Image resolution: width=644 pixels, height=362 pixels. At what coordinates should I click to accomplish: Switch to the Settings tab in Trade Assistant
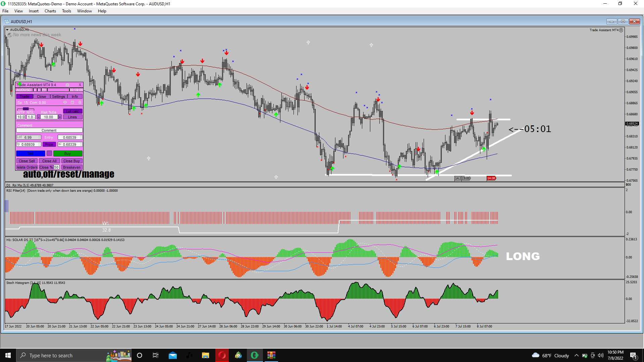tap(58, 97)
